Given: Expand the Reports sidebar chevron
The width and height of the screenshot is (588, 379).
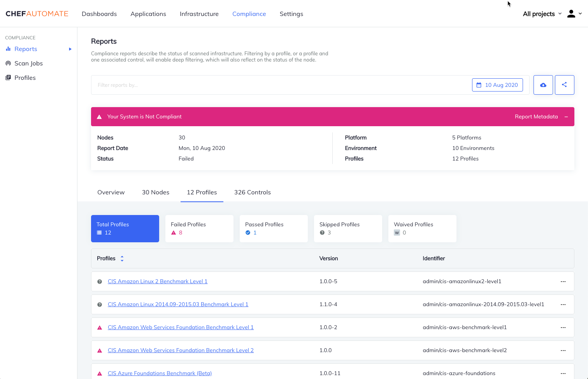Looking at the screenshot, I should coord(70,49).
